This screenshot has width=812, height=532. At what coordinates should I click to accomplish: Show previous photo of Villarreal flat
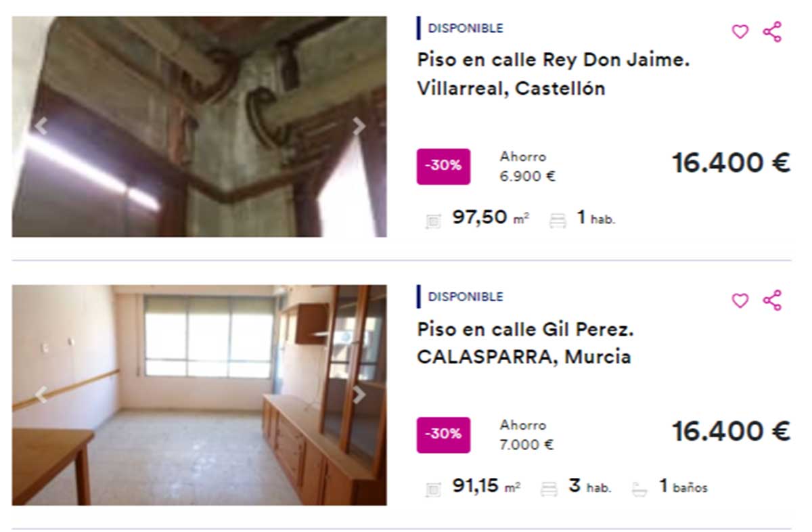tap(41, 127)
